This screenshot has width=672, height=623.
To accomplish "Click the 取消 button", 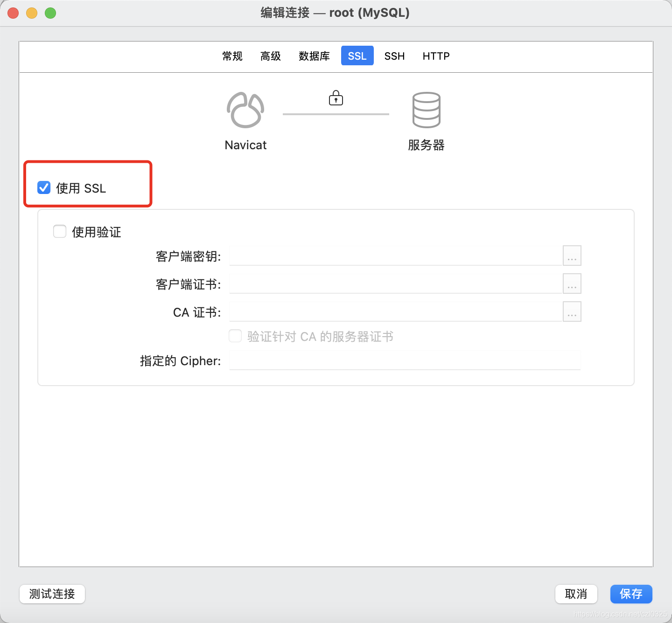I will [576, 594].
